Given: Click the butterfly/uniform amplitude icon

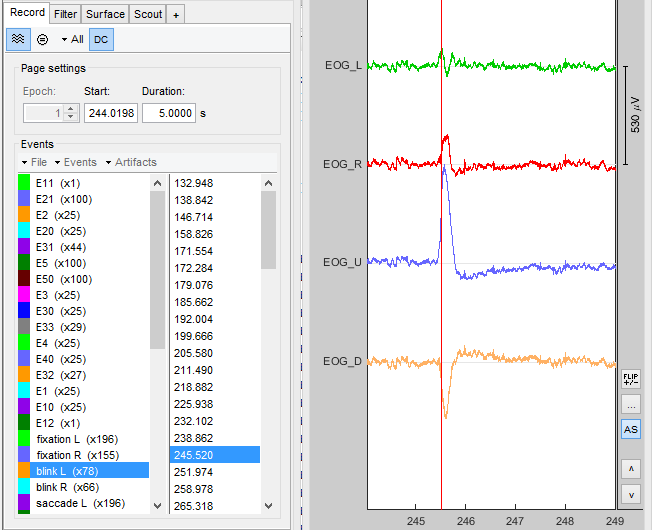Looking at the screenshot, I should [x=43, y=39].
